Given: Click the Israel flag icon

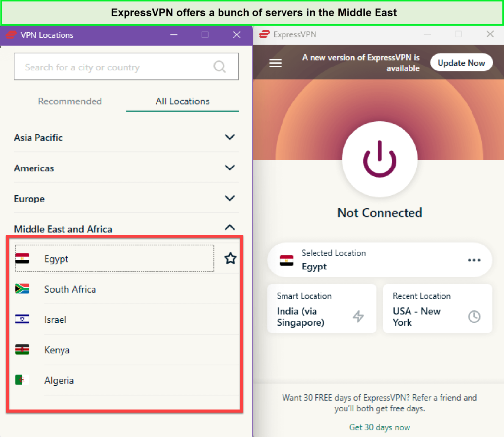Looking at the screenshot, I should tap(22, 319).
